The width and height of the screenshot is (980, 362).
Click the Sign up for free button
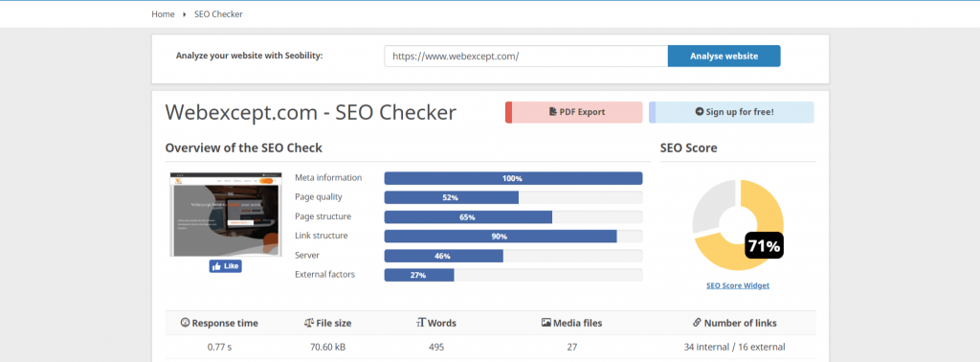tap(731, 112)
